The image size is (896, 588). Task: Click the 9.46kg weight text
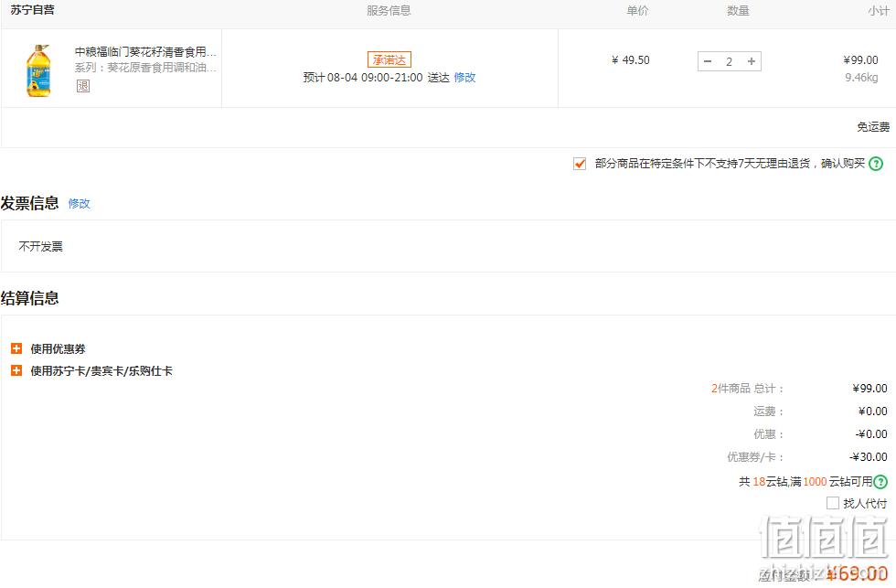point(861,77)
